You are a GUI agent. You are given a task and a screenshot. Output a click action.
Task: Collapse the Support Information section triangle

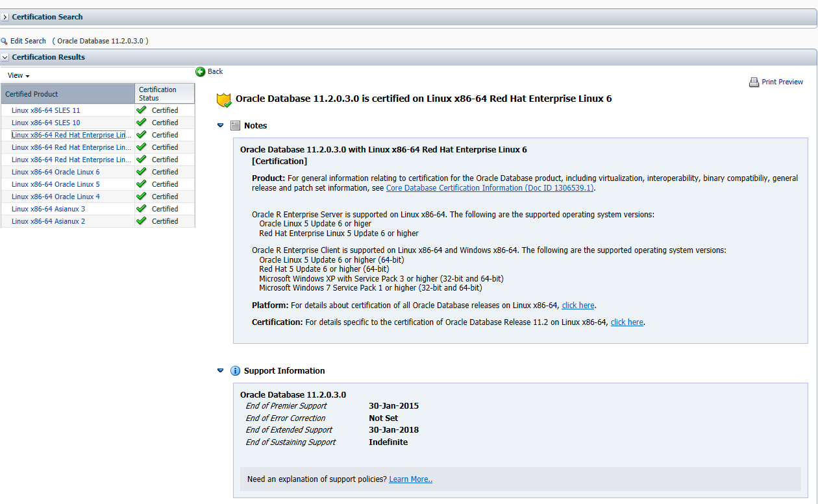click(221, 371)
